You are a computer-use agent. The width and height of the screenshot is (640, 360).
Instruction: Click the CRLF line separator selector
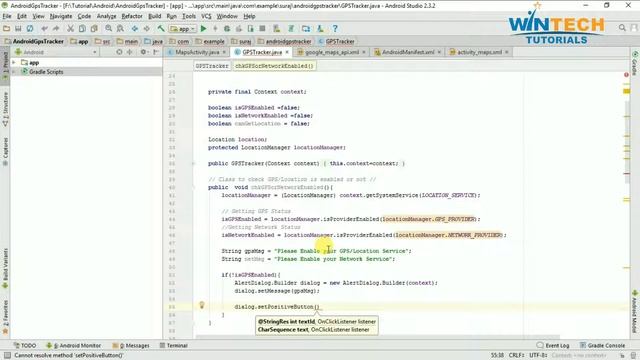tap(516, 355)
